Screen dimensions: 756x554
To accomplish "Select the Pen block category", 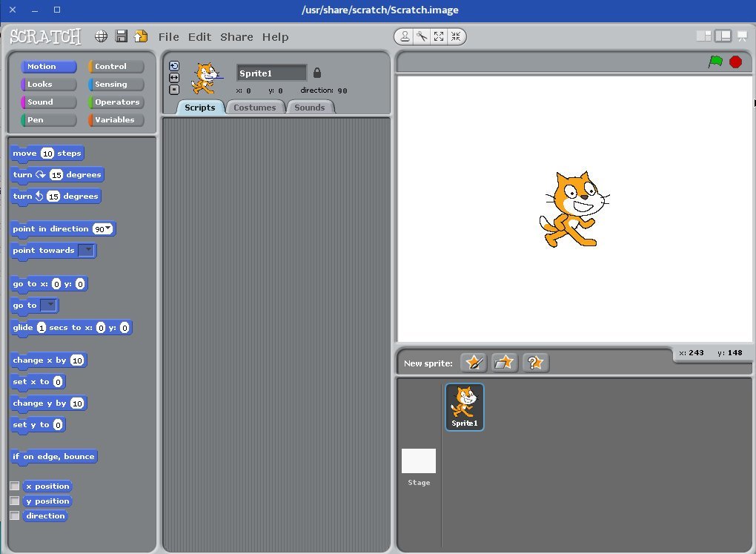I will [x=49, y=120].
